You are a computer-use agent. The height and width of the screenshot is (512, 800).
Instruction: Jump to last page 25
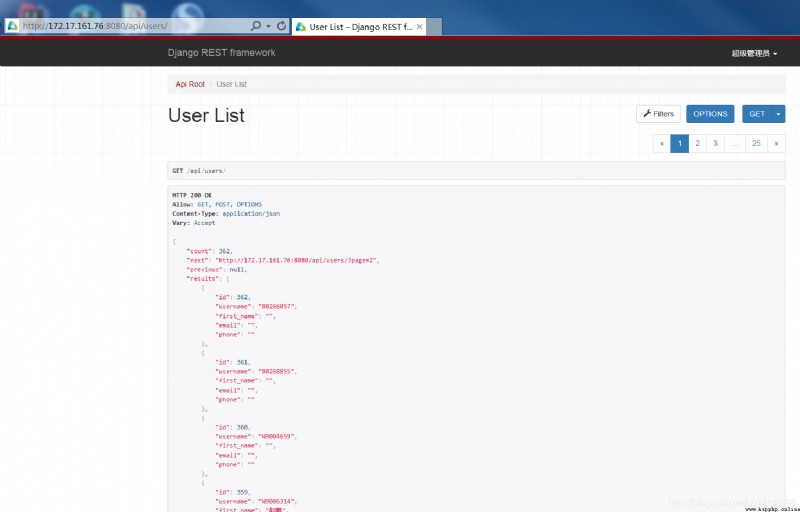756,143
